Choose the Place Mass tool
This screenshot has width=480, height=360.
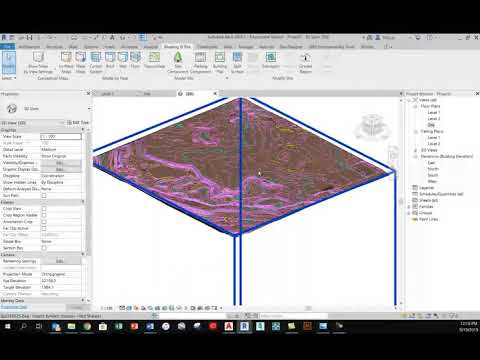click(x=81, y=62)
